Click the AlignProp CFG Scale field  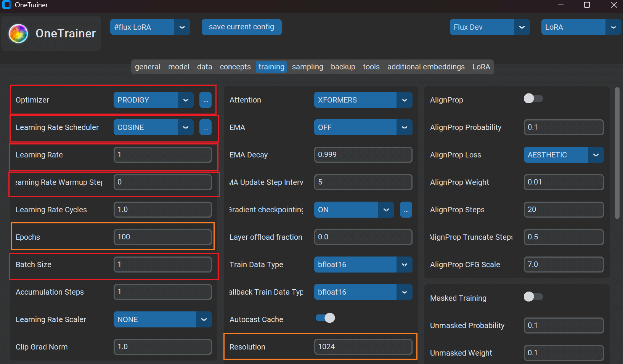(x=564, y=265)
